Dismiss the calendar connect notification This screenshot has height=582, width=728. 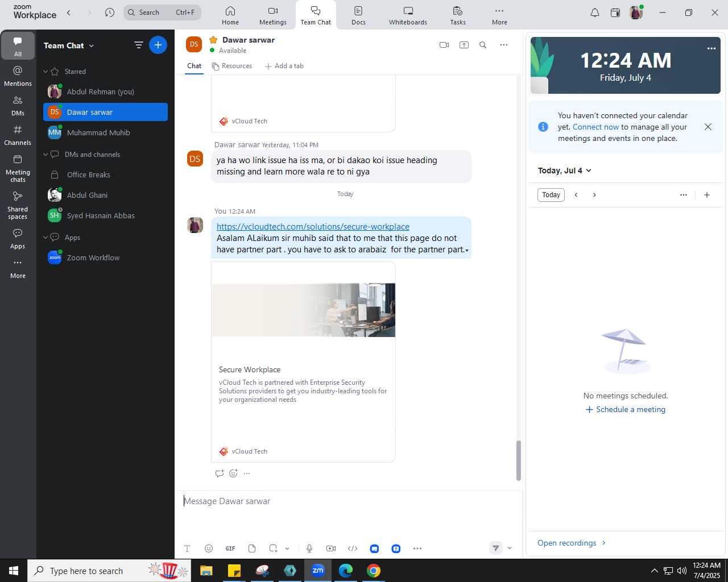click(x=708, y=127)
